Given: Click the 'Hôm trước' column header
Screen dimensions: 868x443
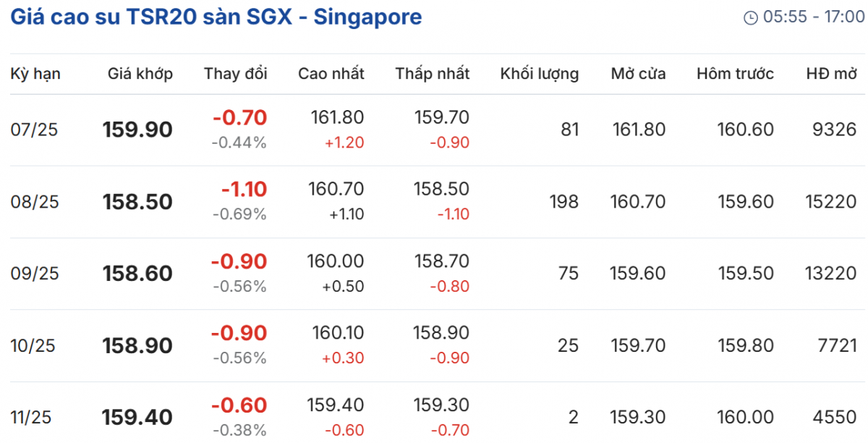Looking at the screenshot, I should click(735, 73).
